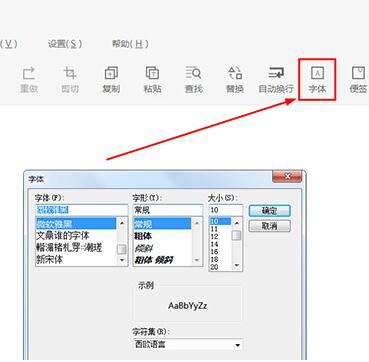
Task: Click the font list scroll-up arrow
Action: point(122,223)
